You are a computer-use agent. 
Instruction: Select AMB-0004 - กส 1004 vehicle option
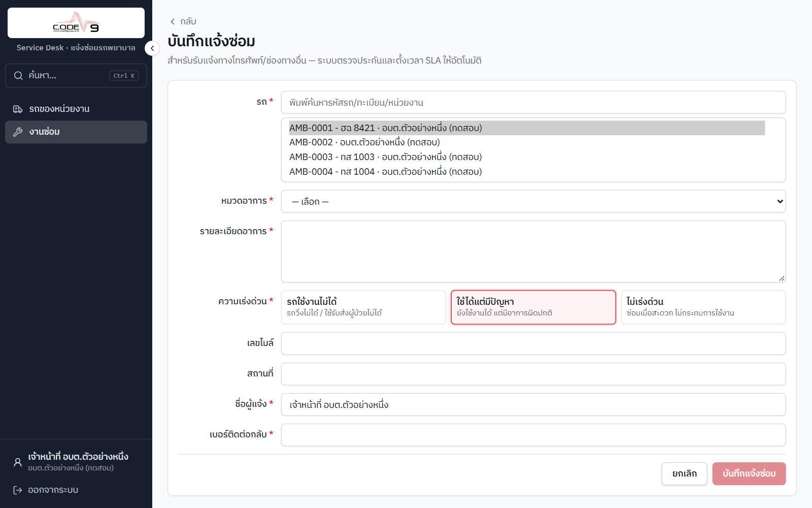click(x=527, y=172)
